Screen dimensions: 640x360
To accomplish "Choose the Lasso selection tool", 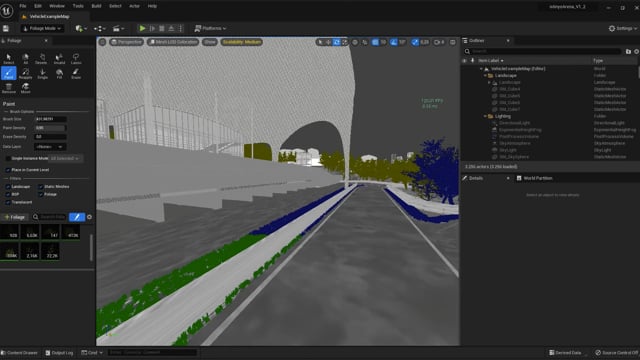I will tap(76, 59).
